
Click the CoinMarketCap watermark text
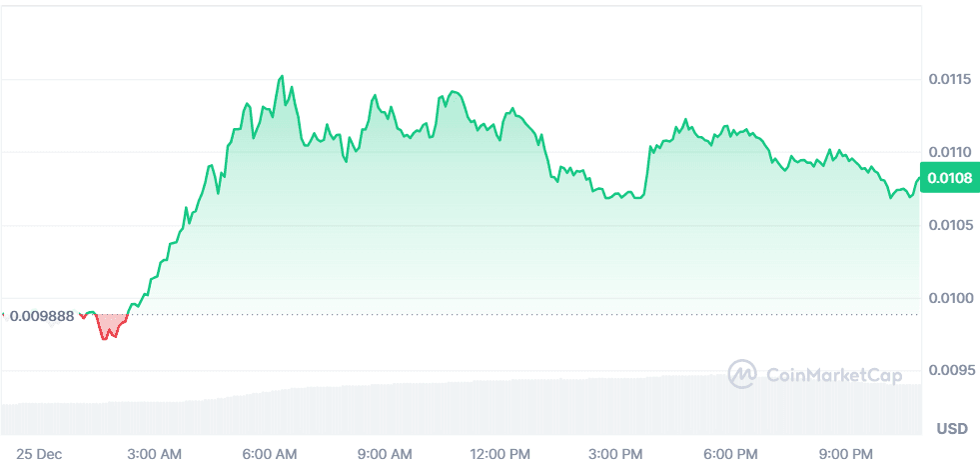(834, 376)
